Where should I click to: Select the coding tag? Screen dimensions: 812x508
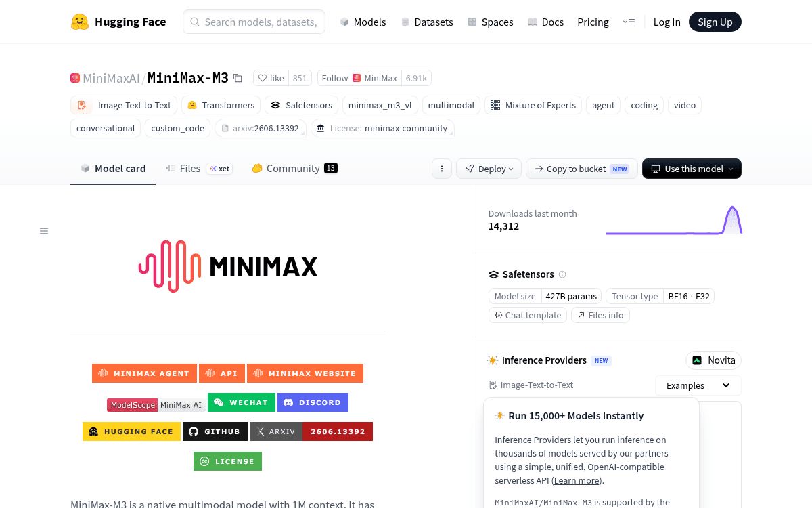pyautogui.click(x=644, y=105)
